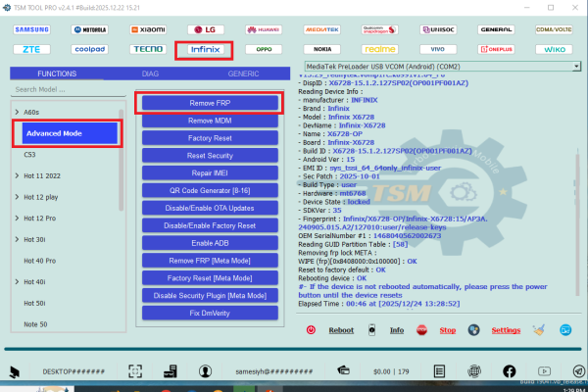Click the phone icon next to Info

[x=371, y=330]
